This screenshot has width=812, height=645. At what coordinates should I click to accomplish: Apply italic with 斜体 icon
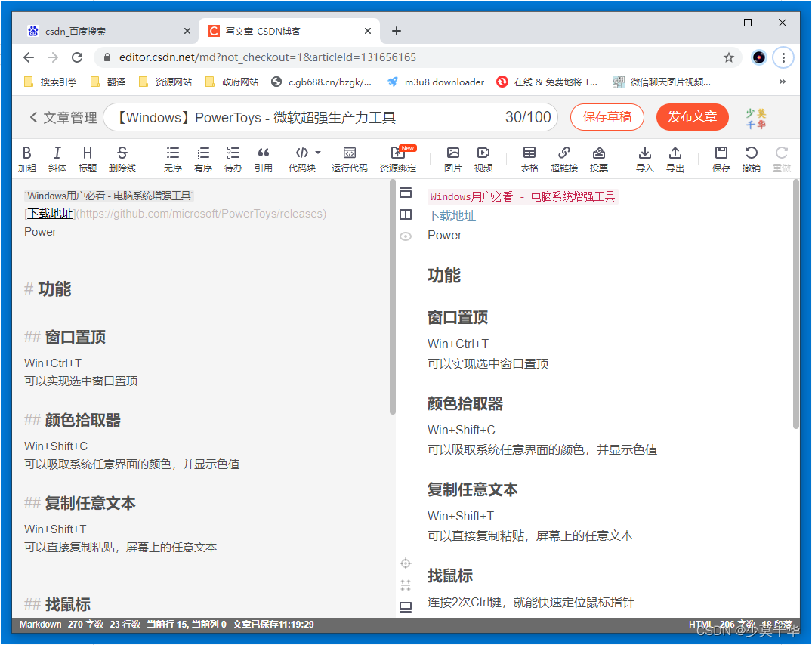(57, 159)
